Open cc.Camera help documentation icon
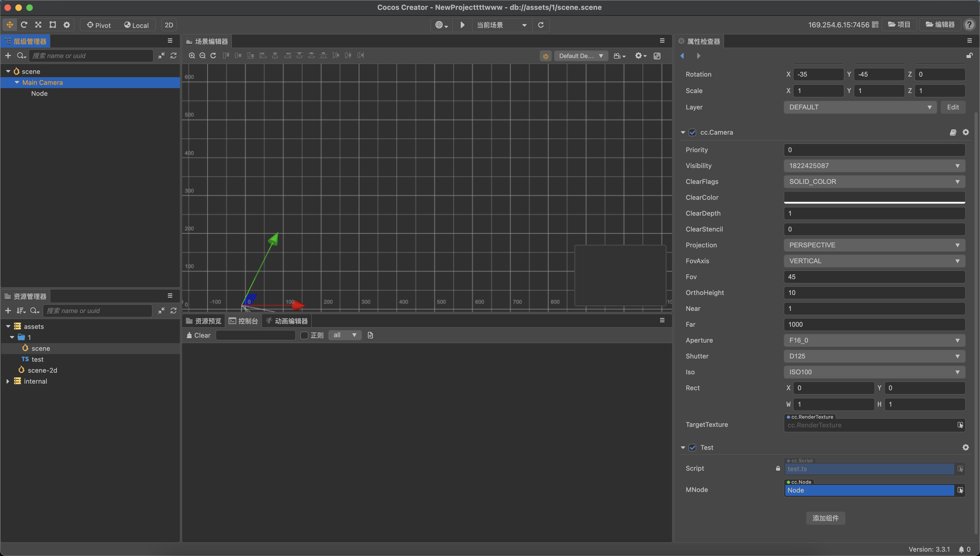This screenshot has height=556, width=980. pos(953,132)
